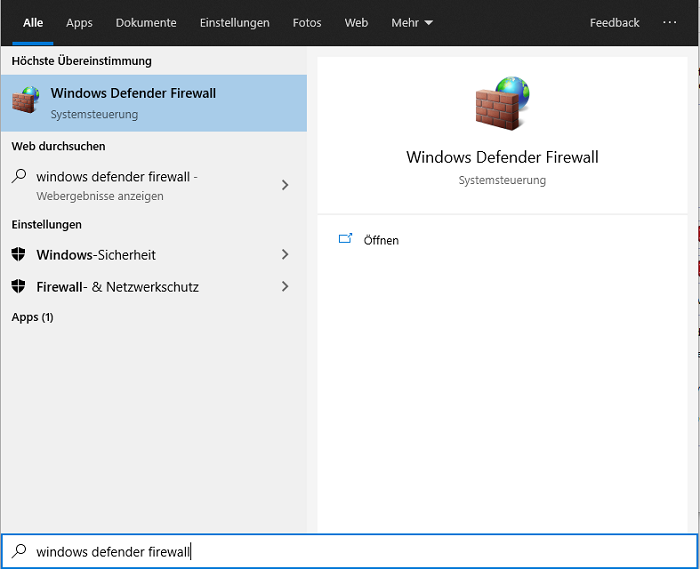The height and width of the screenshot is (569, 700).
Task: Switch to the Dokumente tab
Action: pos(146,23)
